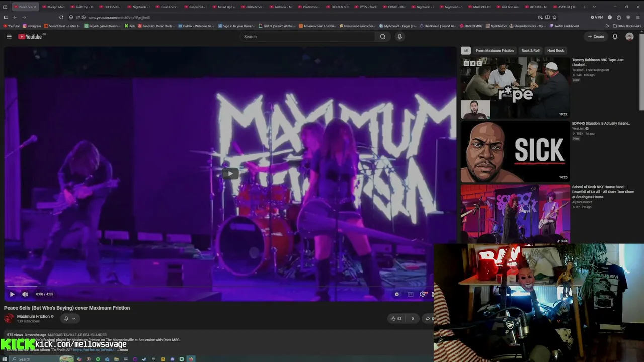The image size is (644, 362).
Task: Bookmark this page with the star
Action: point(555,17)
